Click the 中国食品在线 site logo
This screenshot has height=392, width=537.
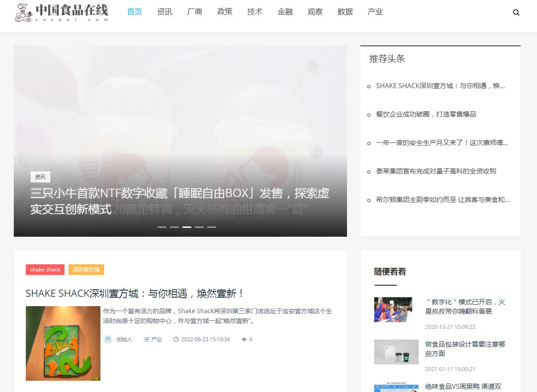click(x=61, y=12)
